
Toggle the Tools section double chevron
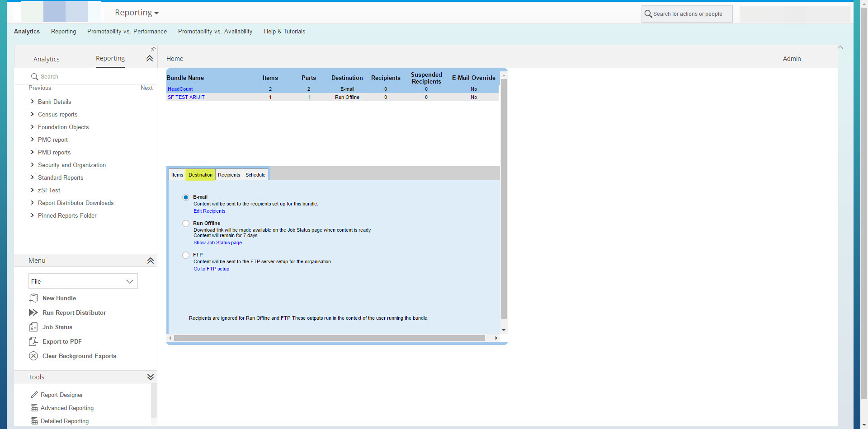[x=151, y=377]
